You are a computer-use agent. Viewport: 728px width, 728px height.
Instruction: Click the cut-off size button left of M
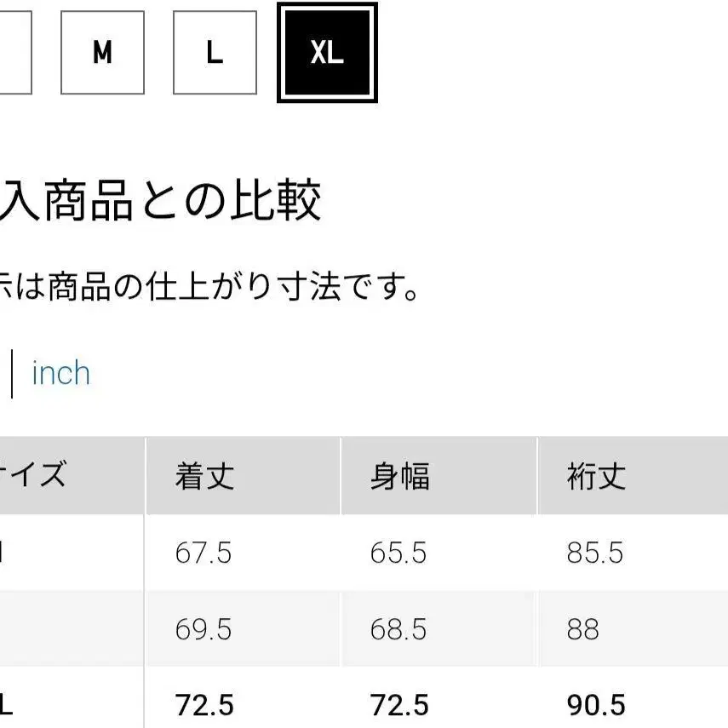click(x=14, y=53)
